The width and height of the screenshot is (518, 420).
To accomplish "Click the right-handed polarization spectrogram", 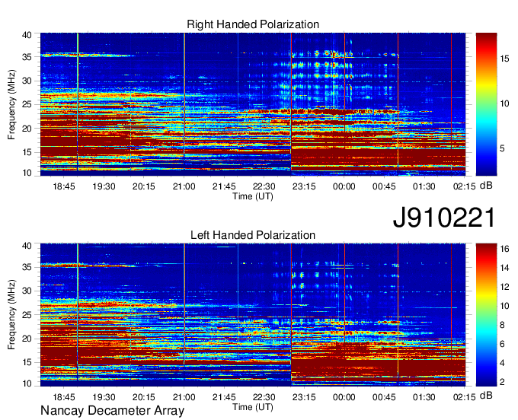I will [253, 104].
